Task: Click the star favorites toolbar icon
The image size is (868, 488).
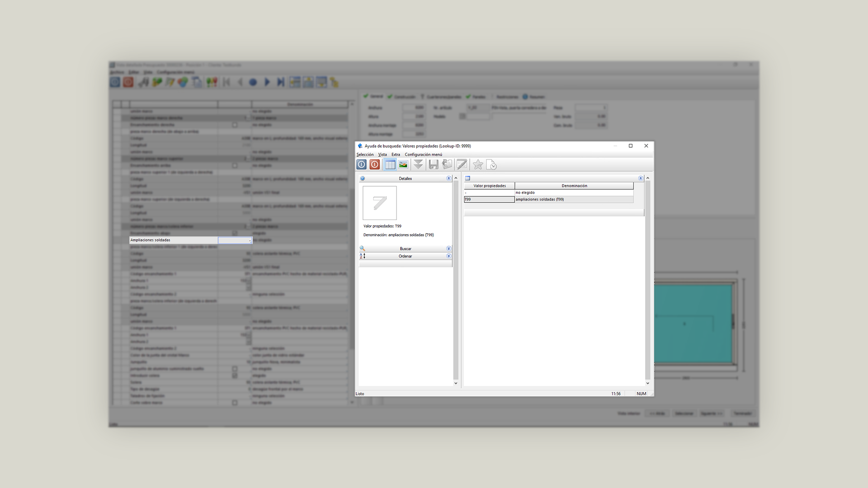Action: (478, 165)
